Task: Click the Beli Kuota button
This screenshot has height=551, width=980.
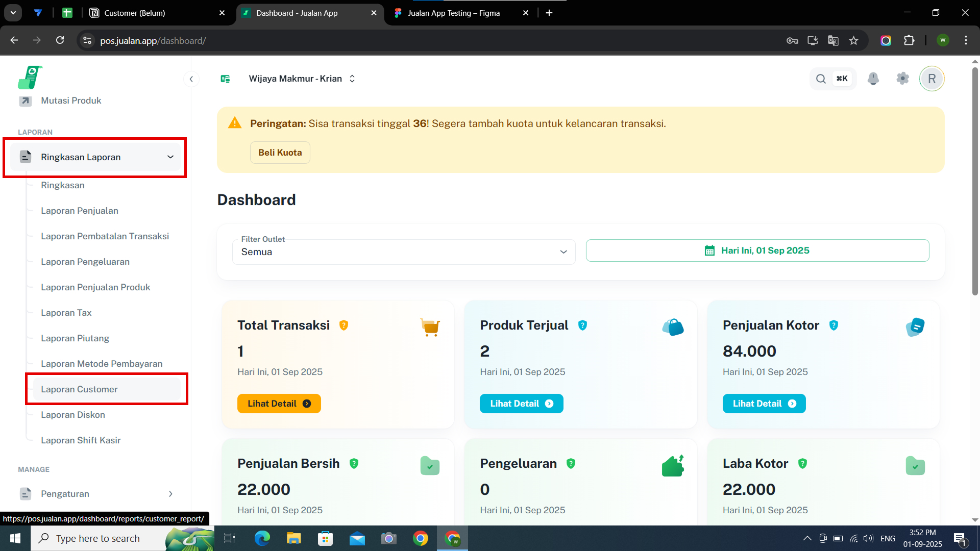Action: [280, 153]
